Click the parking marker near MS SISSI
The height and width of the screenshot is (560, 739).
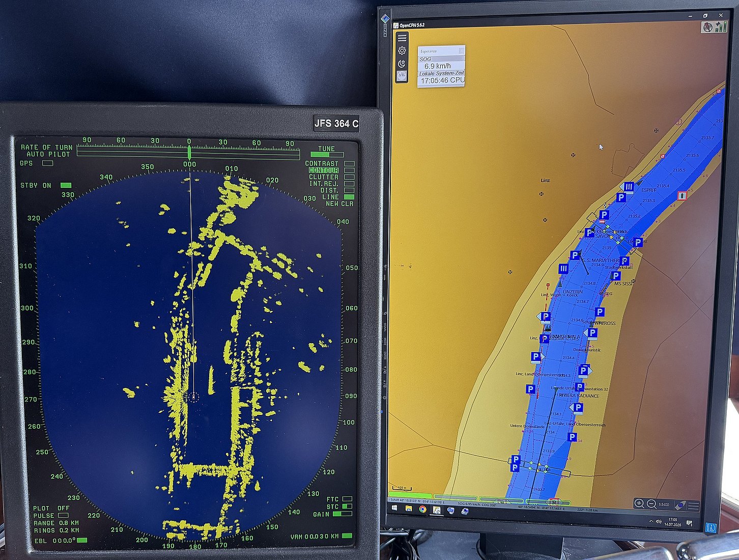(615, 276)
